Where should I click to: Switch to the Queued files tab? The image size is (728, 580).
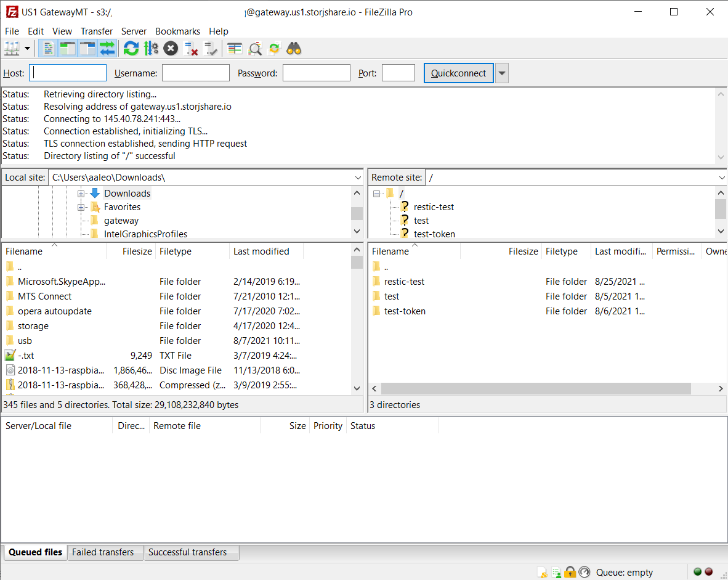[x=35, y=552]
